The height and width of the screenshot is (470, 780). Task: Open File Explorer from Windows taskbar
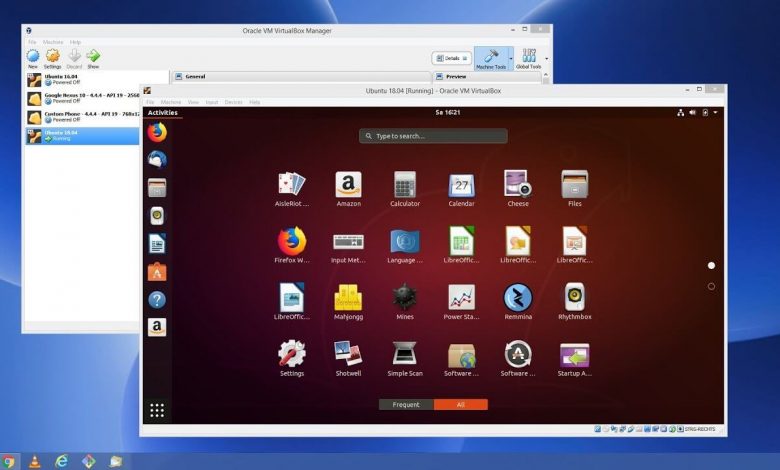[115, 462]
